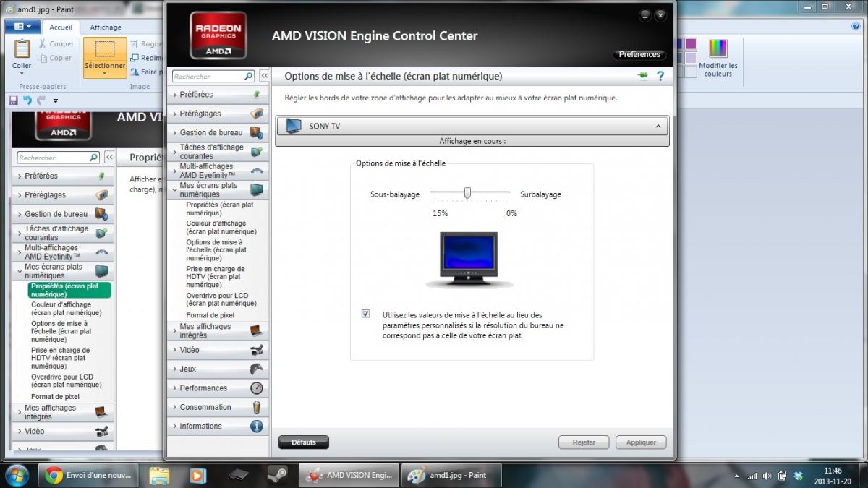Screen dimensions: 868x488
Task: Click AMD VISION Engine taskbar button
Action: point(349,476)
